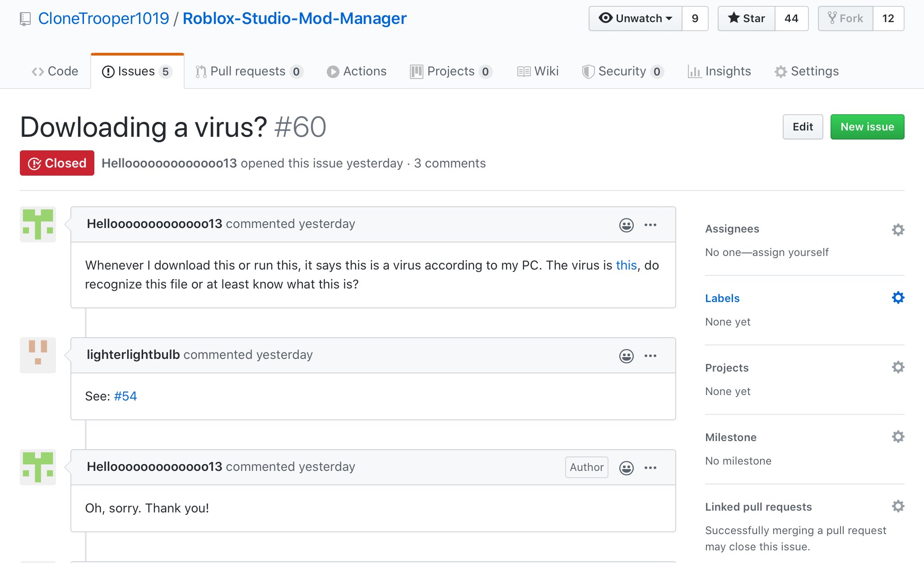Add reaction to first Hellooo comment

[626, 225]
